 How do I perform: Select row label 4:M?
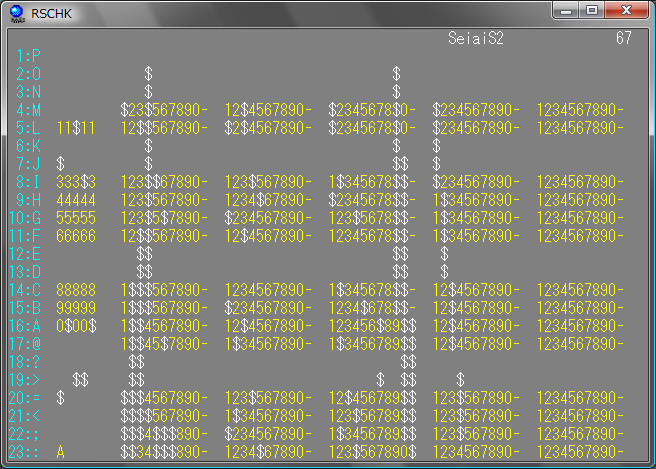pos(28,110)
